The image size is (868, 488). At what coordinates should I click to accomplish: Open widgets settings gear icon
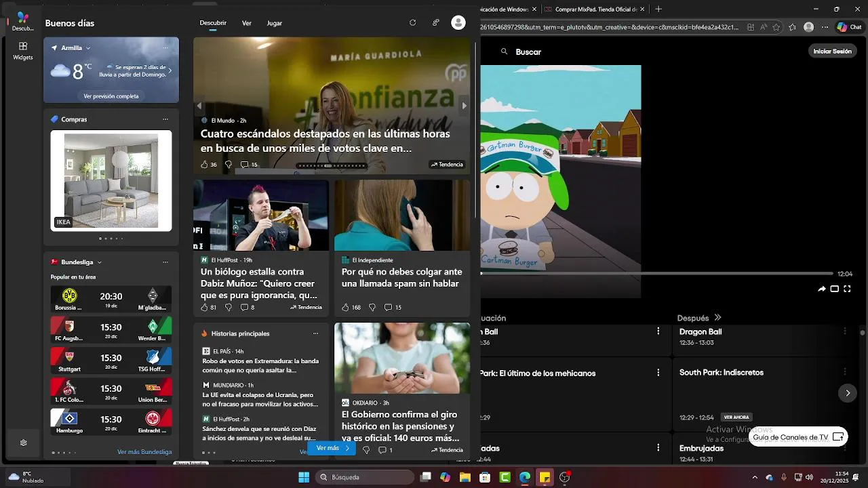(23, 443)
